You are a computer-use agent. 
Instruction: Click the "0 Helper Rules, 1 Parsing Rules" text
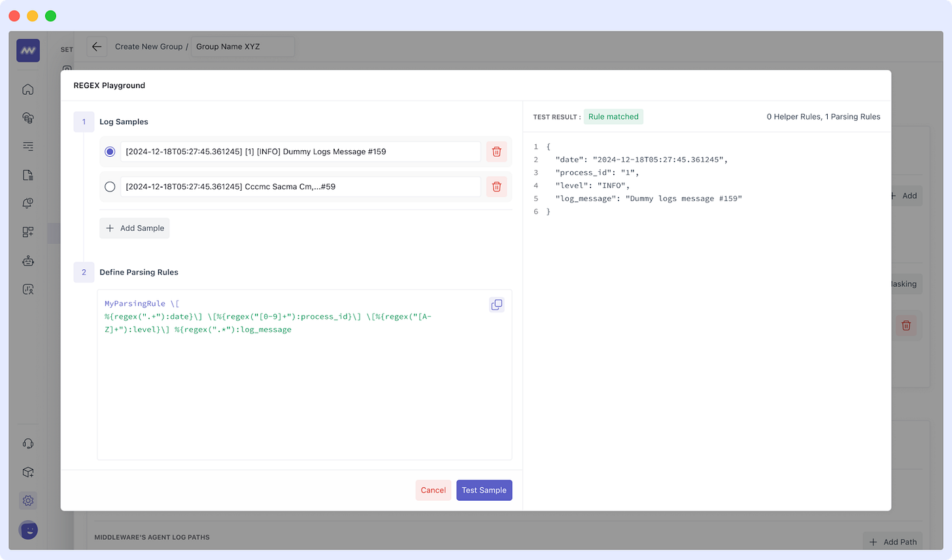coord(823,117)
